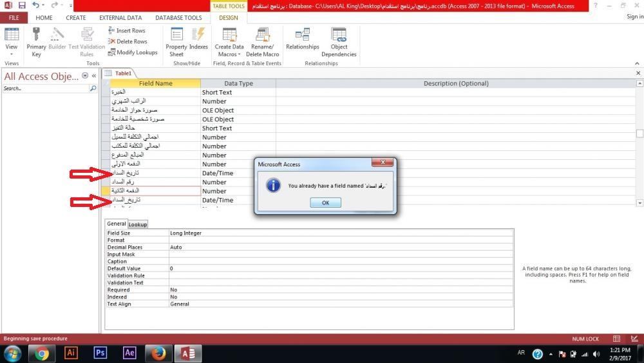This screenshot has width=644, height=363.
Task: Click the Field Size property value
Action: (x=341, y=233)
